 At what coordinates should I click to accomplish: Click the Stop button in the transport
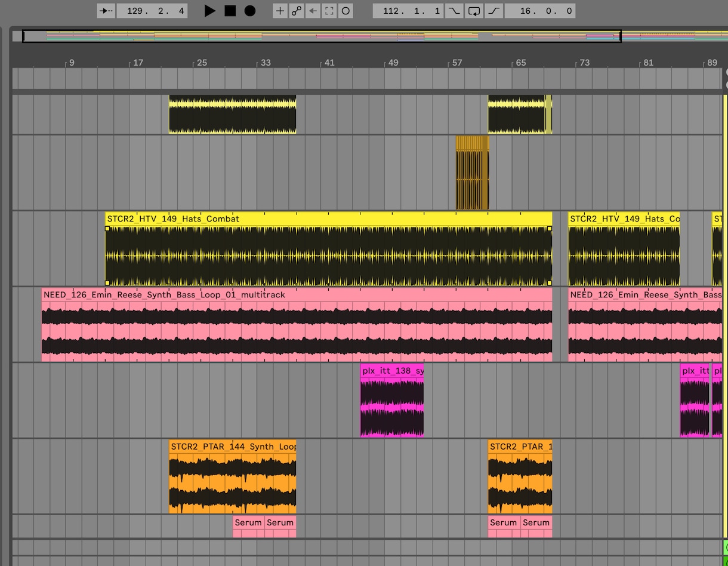point(230,11)
